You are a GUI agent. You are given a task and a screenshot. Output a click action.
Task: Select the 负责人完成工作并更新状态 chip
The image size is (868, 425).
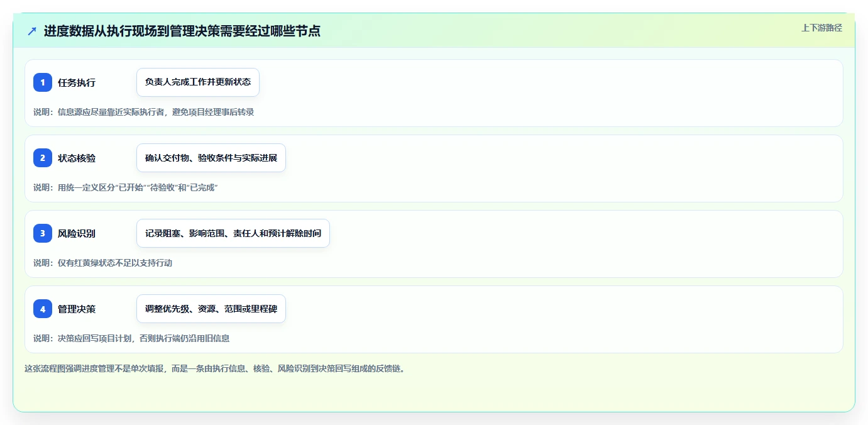point(198,82)
